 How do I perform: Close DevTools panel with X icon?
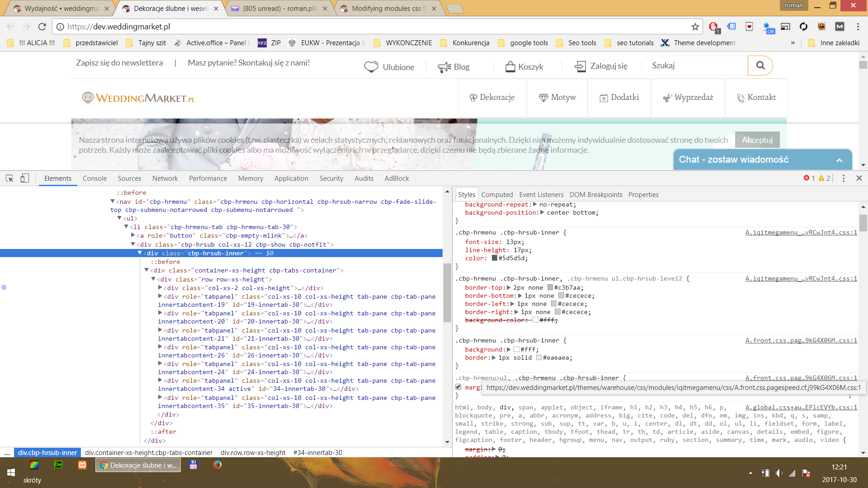(x=859, y=178)
